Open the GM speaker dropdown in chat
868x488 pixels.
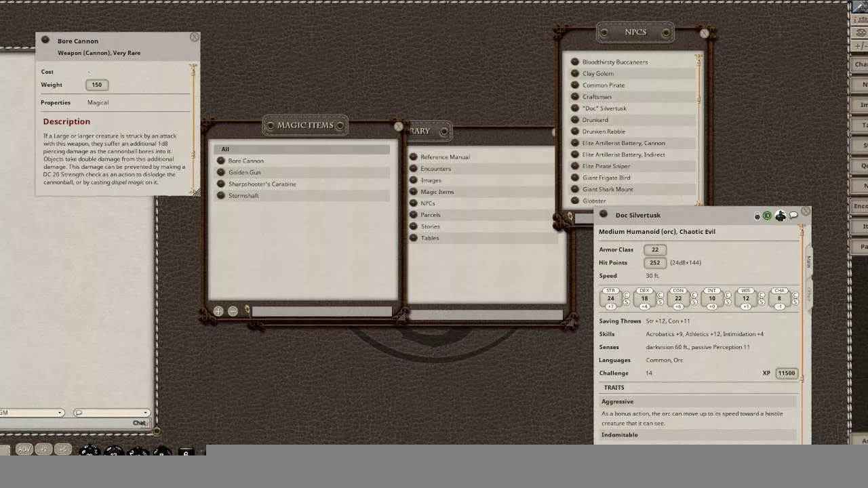[31, 413]
